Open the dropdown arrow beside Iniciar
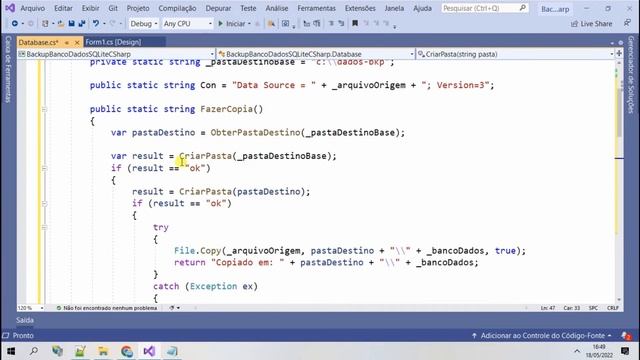 [x=249, y=24]
